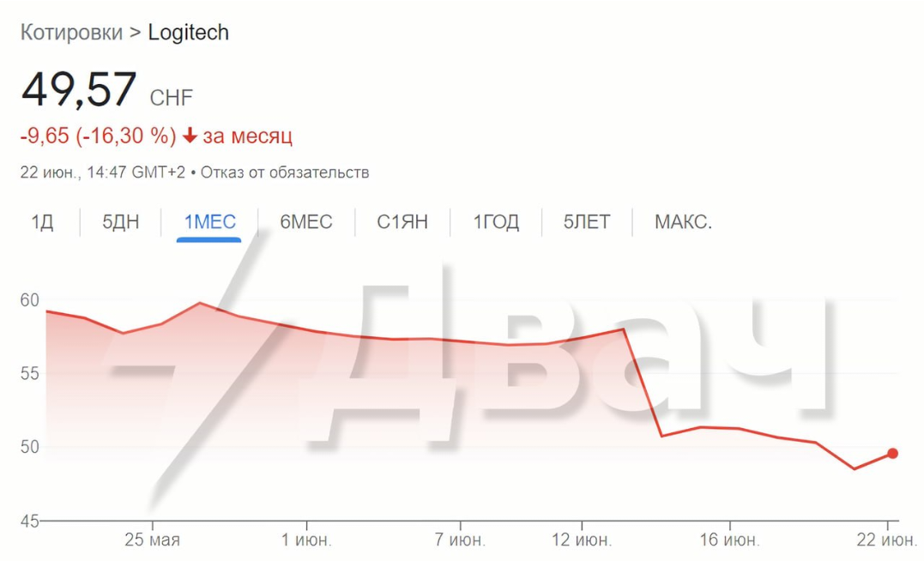Click the red down arrow indicator

pos(190,136)
